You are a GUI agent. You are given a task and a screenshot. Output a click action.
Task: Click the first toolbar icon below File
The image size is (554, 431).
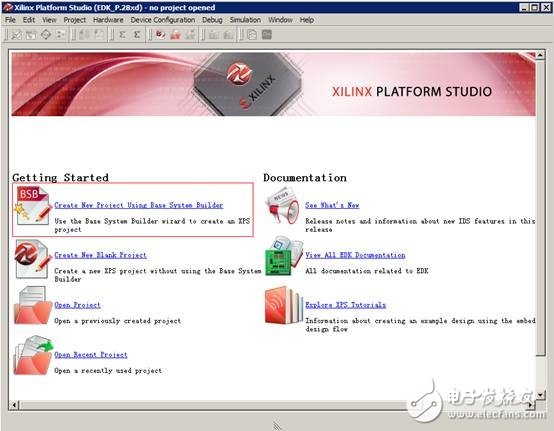click(16, 35)
